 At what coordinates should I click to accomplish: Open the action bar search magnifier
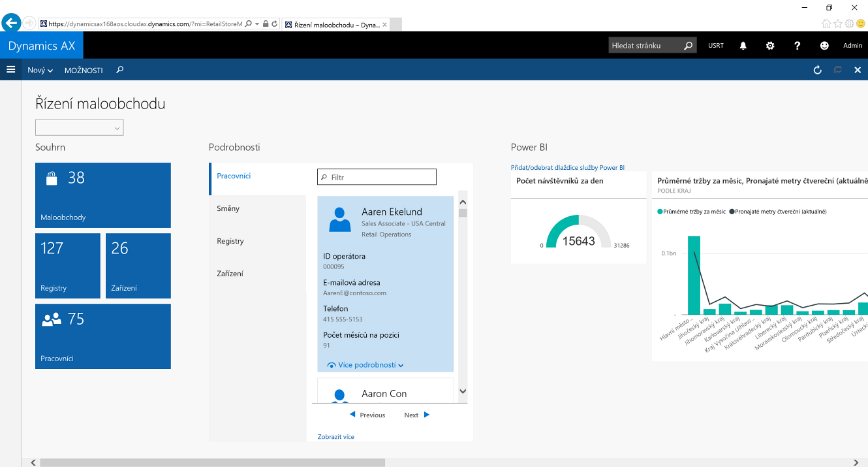(x=119, y=70)
